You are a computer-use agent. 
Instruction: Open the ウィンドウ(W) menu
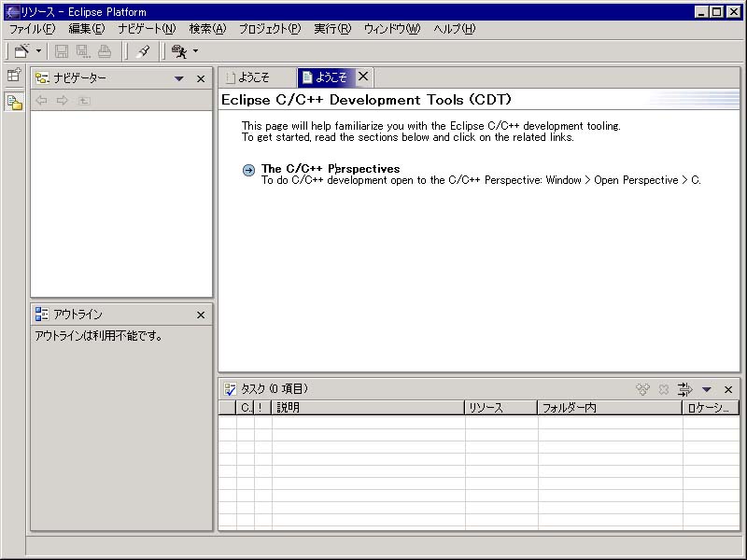tap(392, 29)
